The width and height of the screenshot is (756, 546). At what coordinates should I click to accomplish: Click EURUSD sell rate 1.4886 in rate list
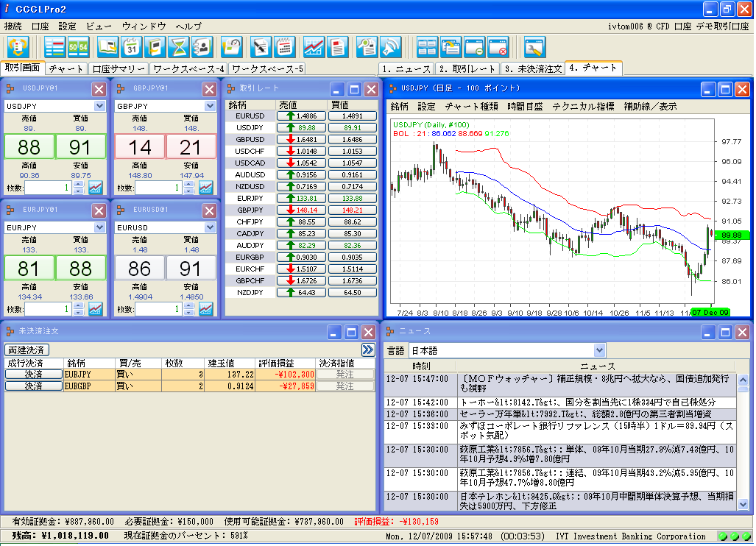(x=301, y=116)
